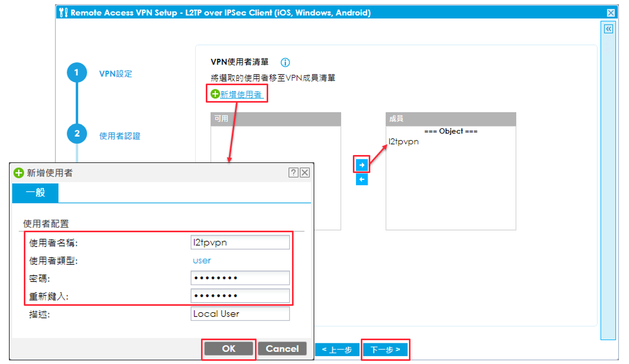Screen dimensions: 629x364
Task: Open the 新增使用者 link
Action: [x=241, y=94]
